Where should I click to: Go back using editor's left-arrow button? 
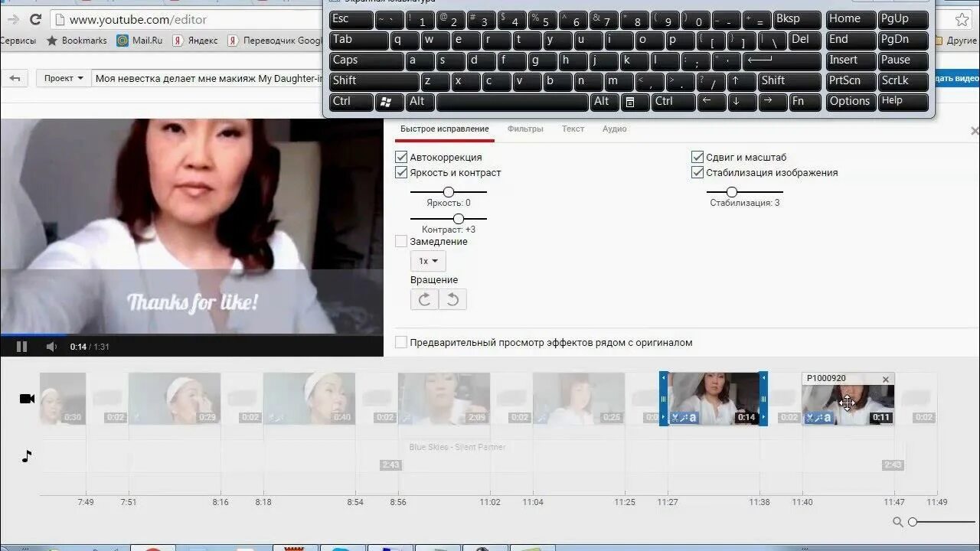point(15,78)
